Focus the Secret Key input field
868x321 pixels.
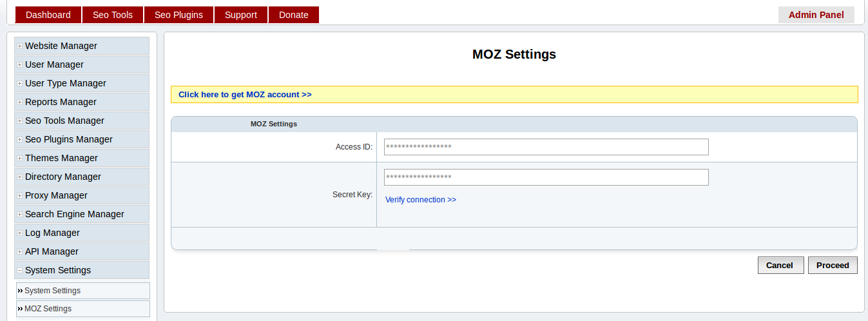546,177
